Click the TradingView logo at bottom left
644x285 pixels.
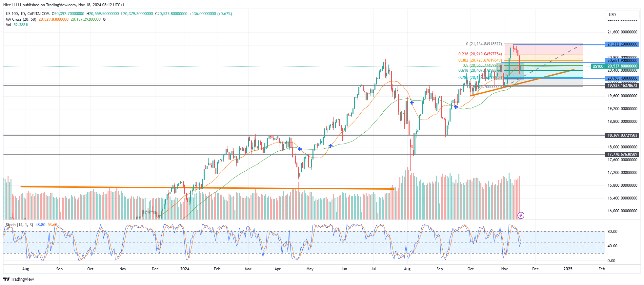(x=19, y=279)
